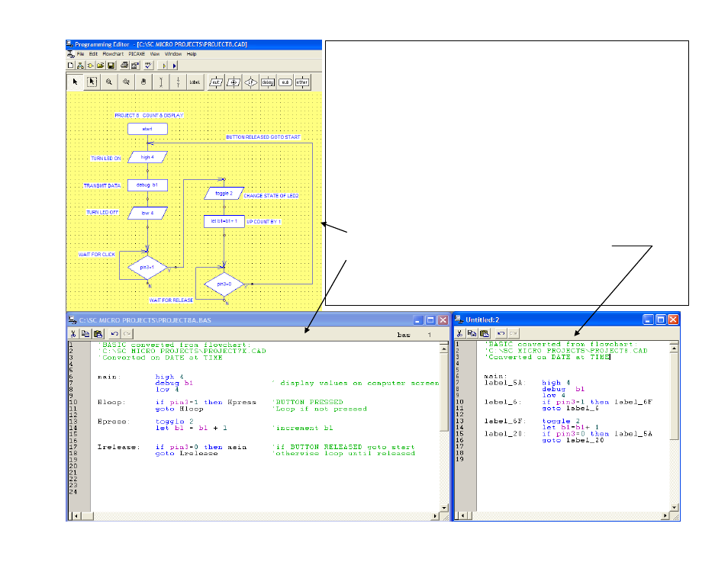
Task: Select the 'high 4' flowchart block
Action: click(147, 157)
